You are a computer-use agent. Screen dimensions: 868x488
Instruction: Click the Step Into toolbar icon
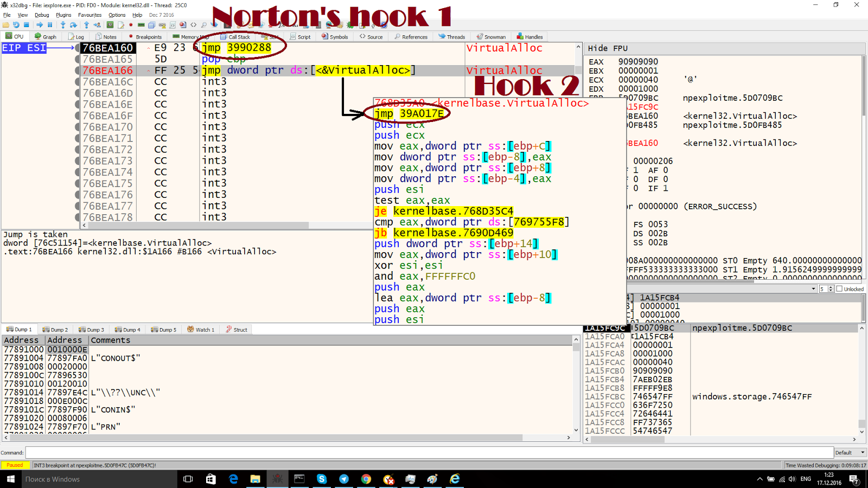coord(63,25)
